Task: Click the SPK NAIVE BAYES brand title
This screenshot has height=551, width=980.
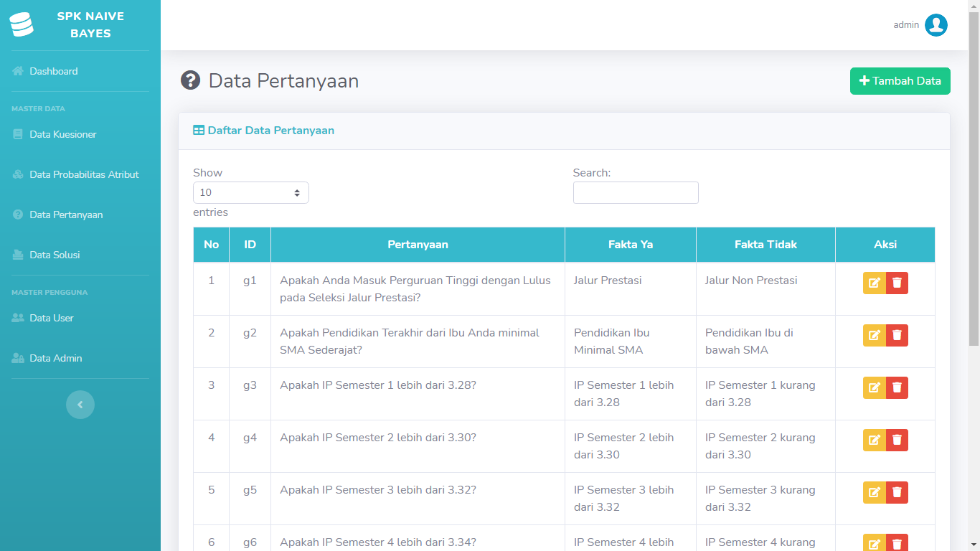Action: tap(90, 25)
